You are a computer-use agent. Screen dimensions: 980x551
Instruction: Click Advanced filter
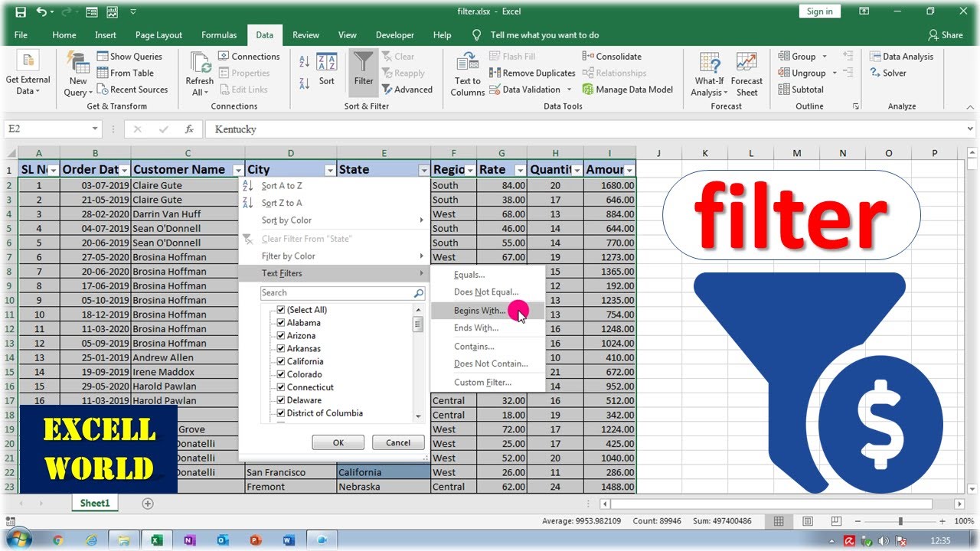(407, 90)
